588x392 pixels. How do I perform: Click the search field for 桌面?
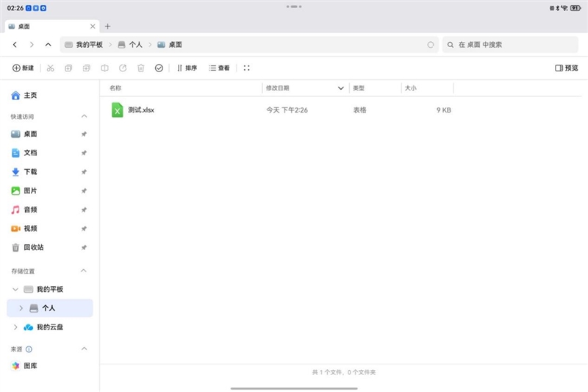[514, 45]
